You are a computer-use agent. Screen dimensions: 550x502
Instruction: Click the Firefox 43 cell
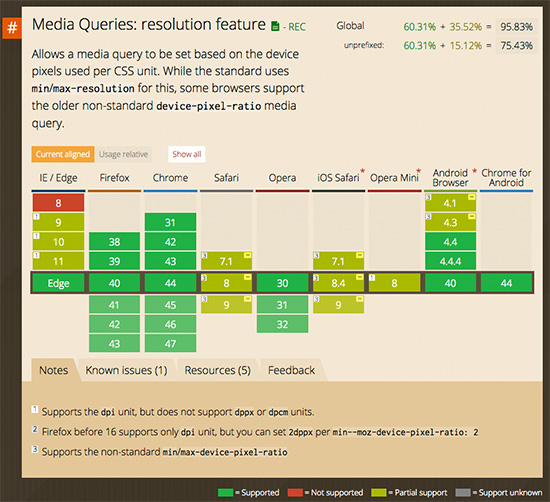coord(114,343)
